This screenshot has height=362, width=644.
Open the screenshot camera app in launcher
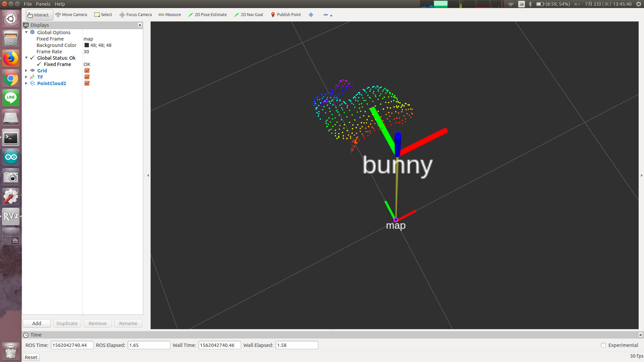pos(11,177)
